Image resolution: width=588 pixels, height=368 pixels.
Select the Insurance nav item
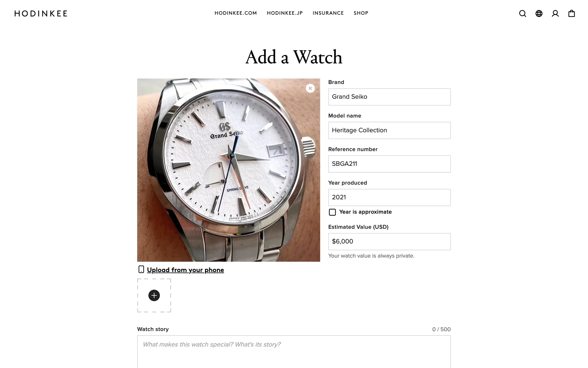click(x=328, y=13)
